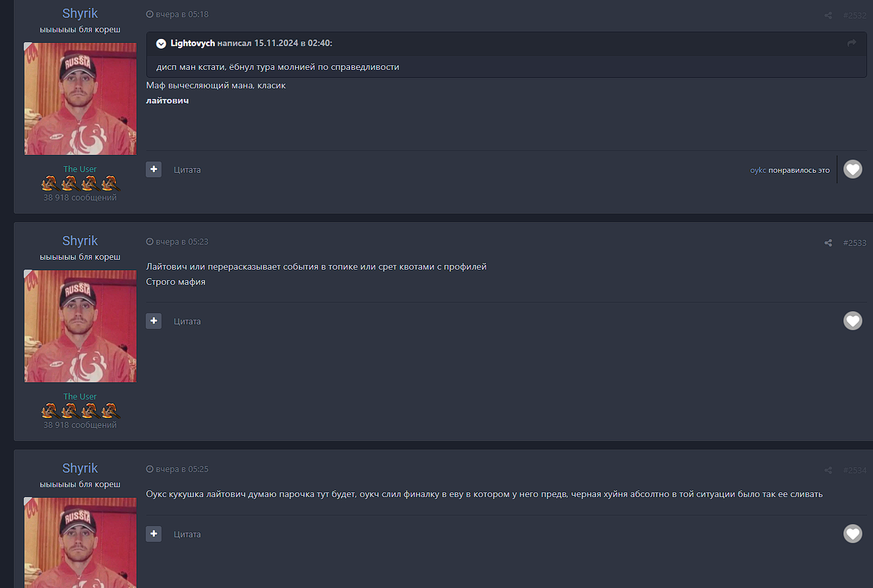Enable the multi-quote plus on the 05:25 post

tap(154, 534)
